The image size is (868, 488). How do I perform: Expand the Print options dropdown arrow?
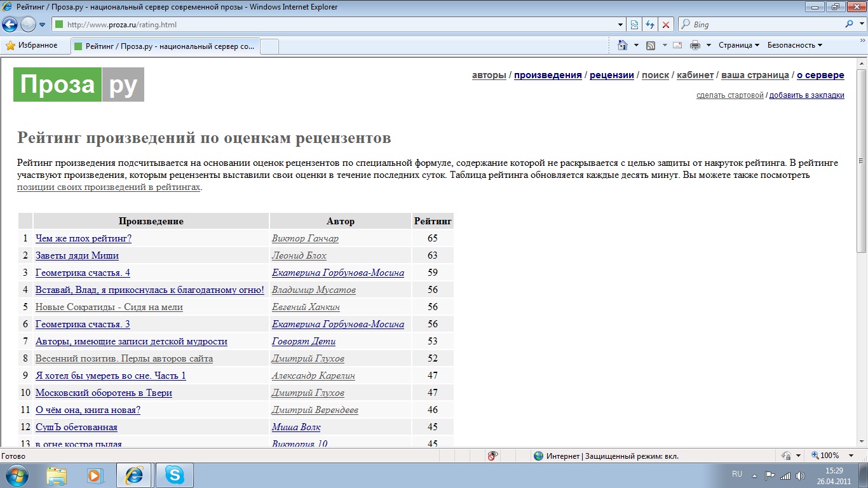(709, 45)
